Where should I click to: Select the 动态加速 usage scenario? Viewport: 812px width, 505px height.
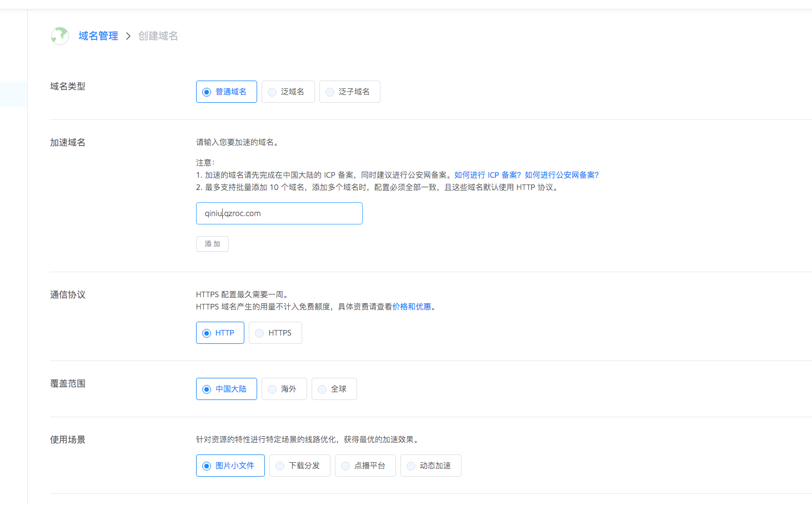[x=430, y=466]
